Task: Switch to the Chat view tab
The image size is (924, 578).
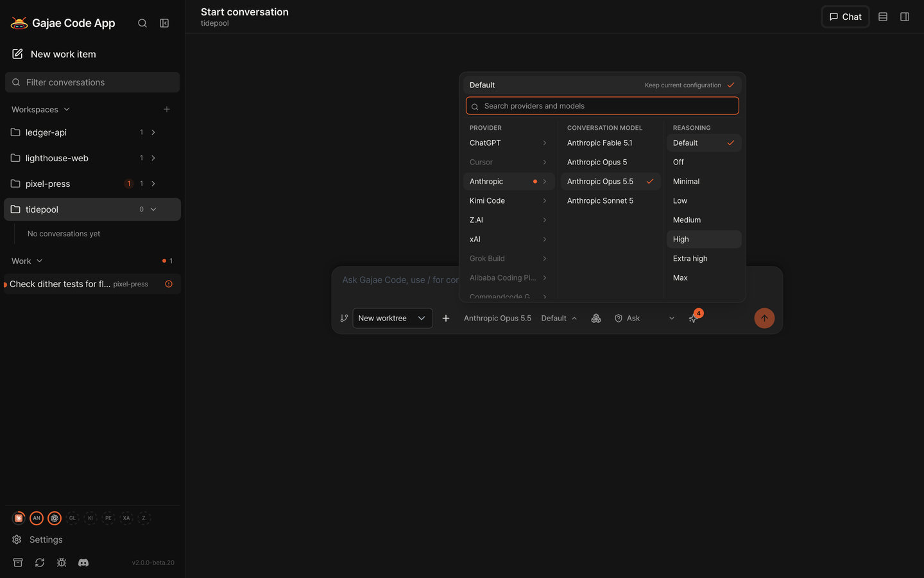Action: pyautogui.click(x=845, y=17)
